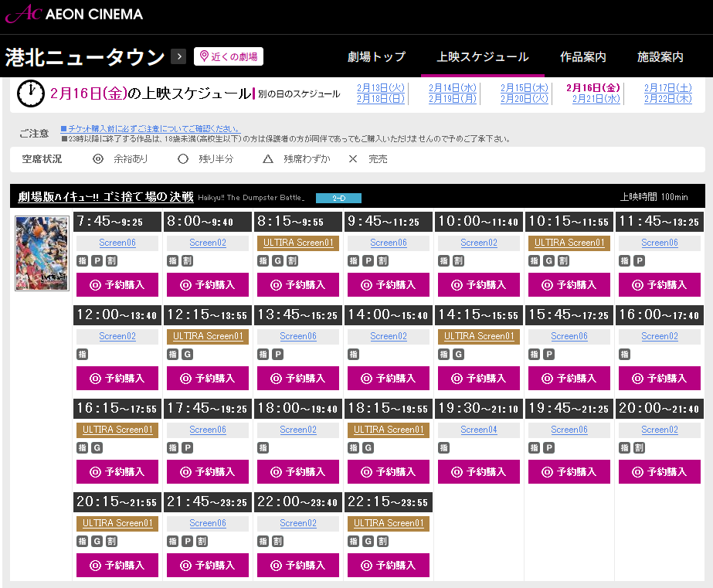
Task: Open the 施設案内 menu item
Action: 660,56
